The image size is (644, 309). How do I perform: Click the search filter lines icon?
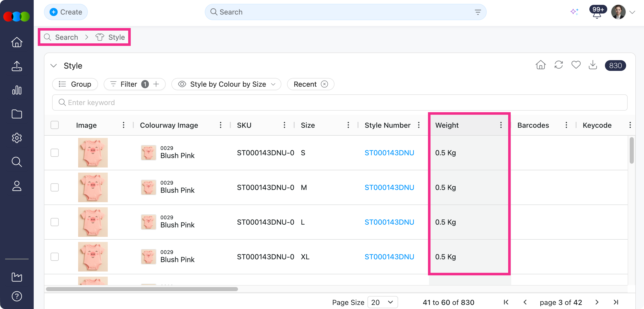pos(478,12)
